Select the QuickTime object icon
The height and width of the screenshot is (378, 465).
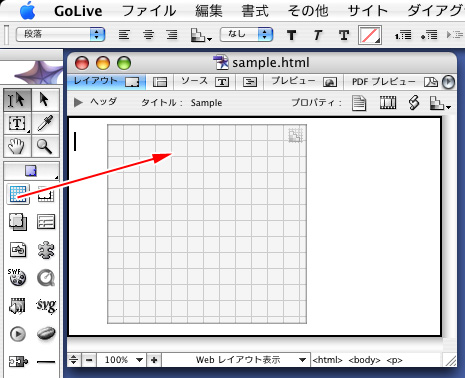click(46, 277)
